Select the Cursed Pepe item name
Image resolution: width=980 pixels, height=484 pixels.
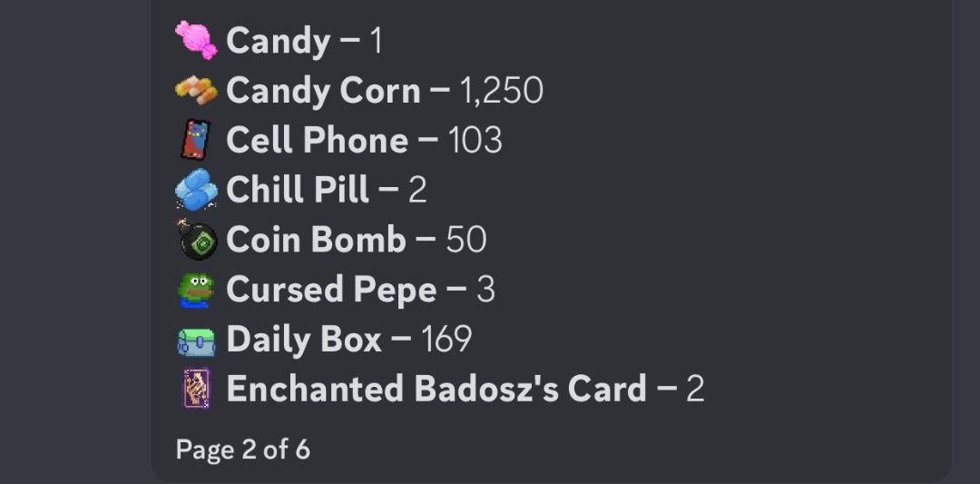tap(331, 290)
